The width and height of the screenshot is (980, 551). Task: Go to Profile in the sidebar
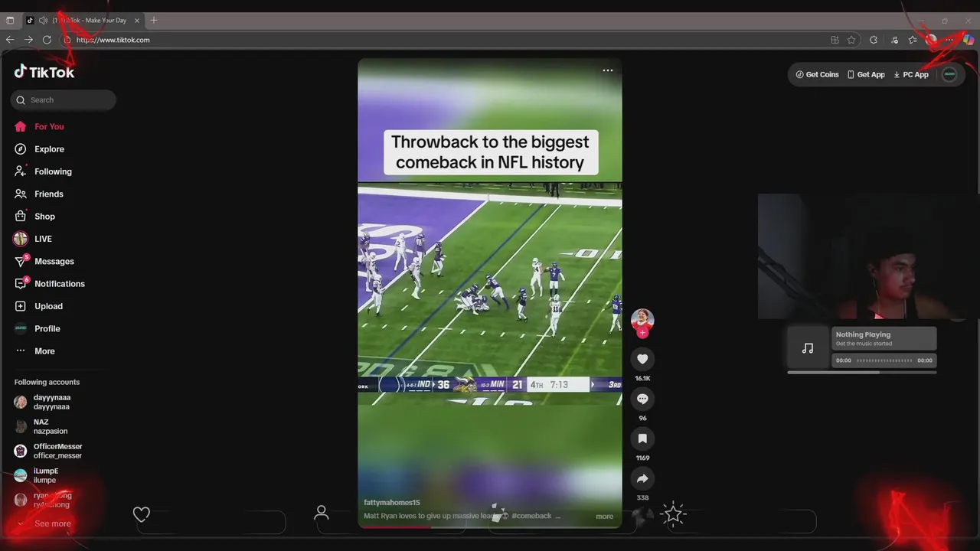(x=38, y=328)
